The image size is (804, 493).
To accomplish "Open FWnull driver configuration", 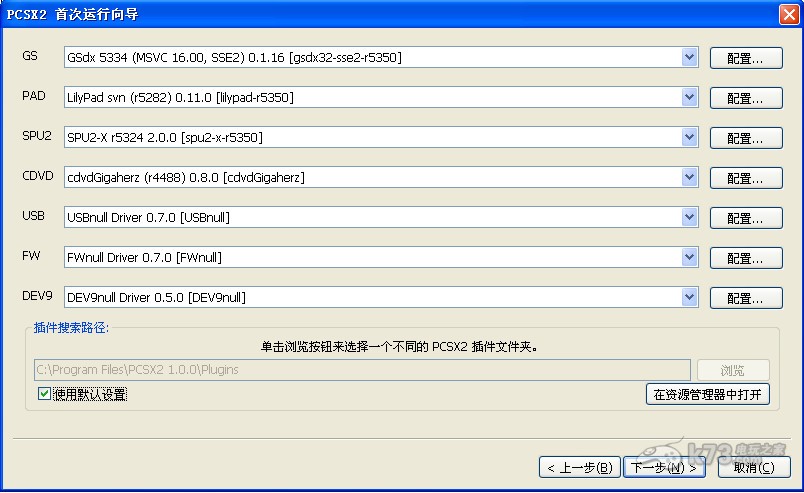I will (x=745, y=258).
